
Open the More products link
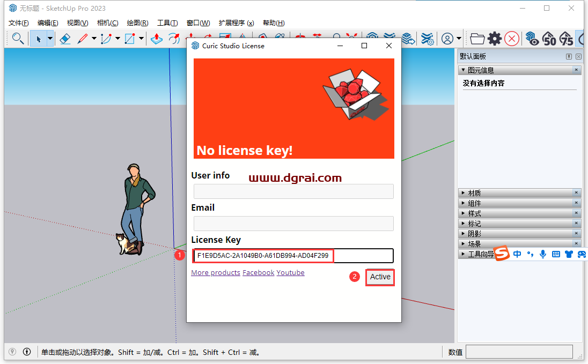point(216,272)
